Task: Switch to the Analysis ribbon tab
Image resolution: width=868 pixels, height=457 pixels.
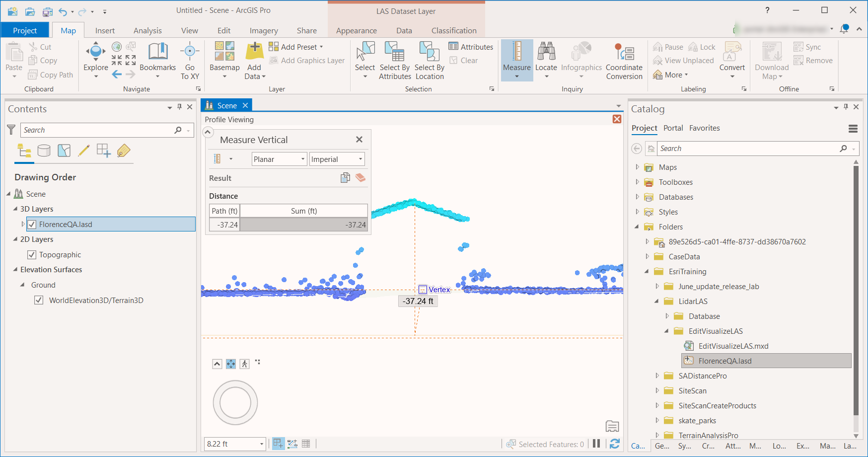Action: point(147,31)
